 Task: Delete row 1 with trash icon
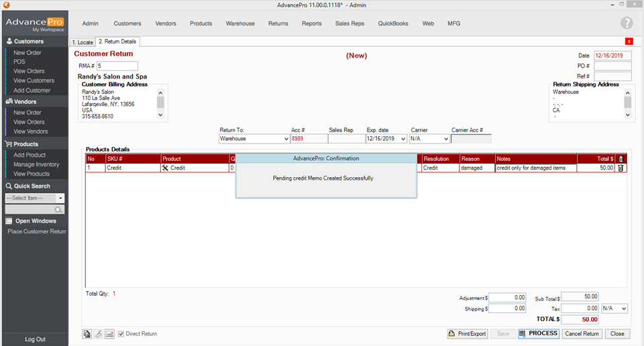click(x=621, y=168)
